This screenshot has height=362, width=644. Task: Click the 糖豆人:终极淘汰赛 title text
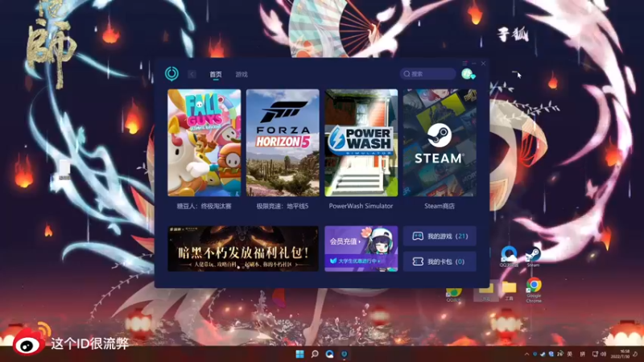click(204, 206)
